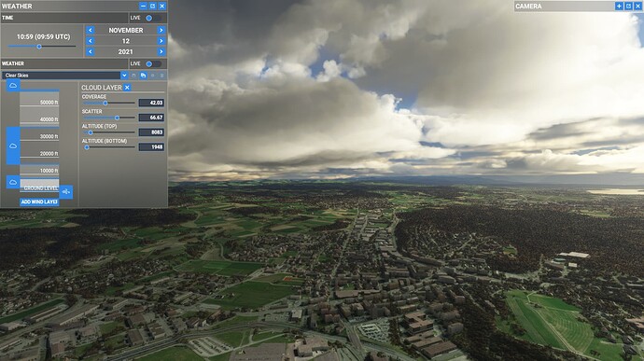Click the Scatter value field 66.67
The image size is (644, 361).
tap(151, 118)
